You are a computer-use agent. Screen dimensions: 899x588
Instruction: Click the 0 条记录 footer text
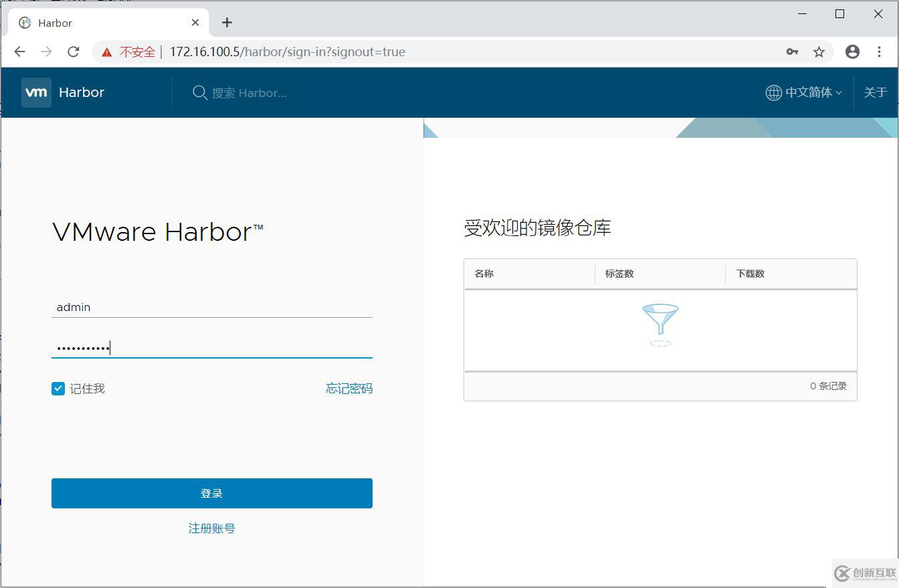[x=829, y=386]
